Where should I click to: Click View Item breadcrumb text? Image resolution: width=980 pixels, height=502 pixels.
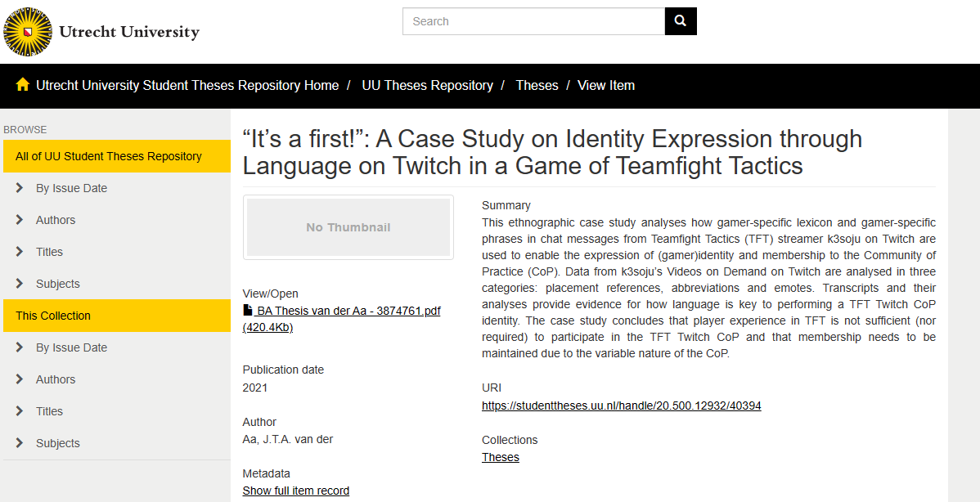[x=606, y=86]
